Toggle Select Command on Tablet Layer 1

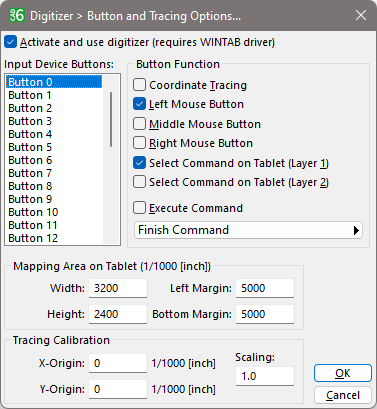[139, 163]
